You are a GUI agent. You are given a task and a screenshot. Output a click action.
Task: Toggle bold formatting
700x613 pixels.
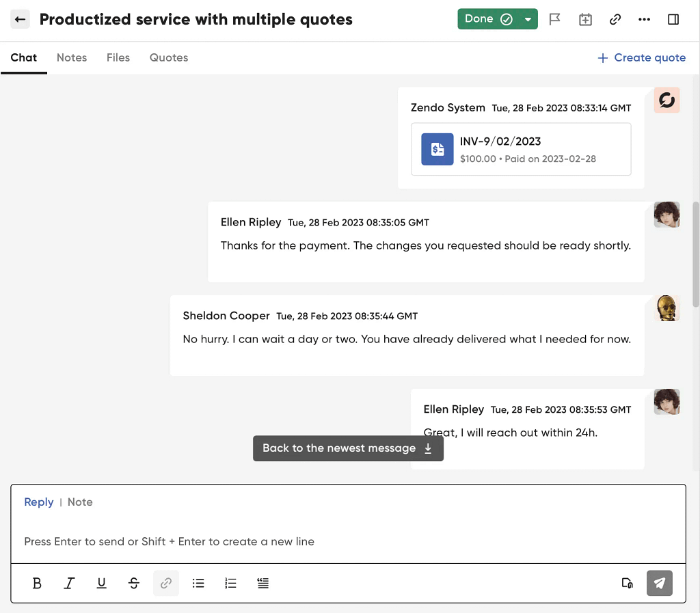[37, 583]
